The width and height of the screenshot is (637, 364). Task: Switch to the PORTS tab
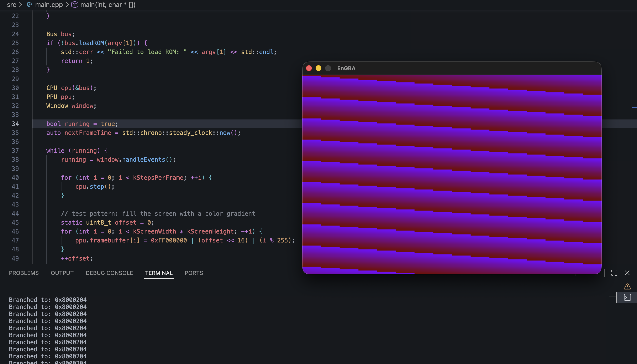tap(194, 273)
